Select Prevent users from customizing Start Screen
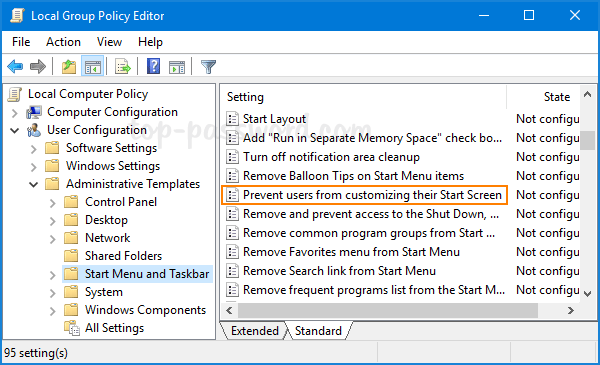The width and height of the screenshot is (600, 365). (364, 195)
